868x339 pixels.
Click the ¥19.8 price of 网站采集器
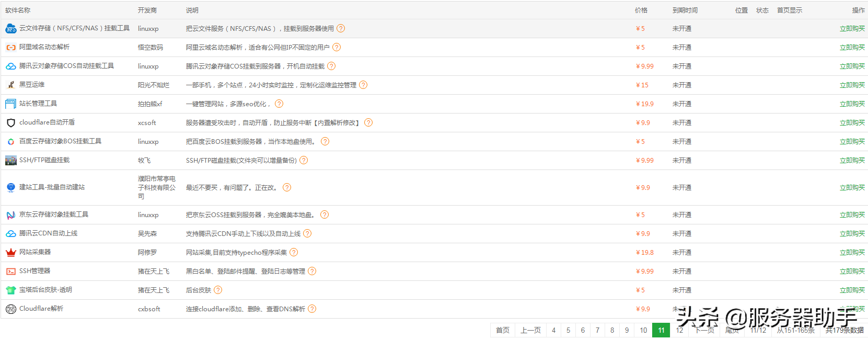(645, 253)
